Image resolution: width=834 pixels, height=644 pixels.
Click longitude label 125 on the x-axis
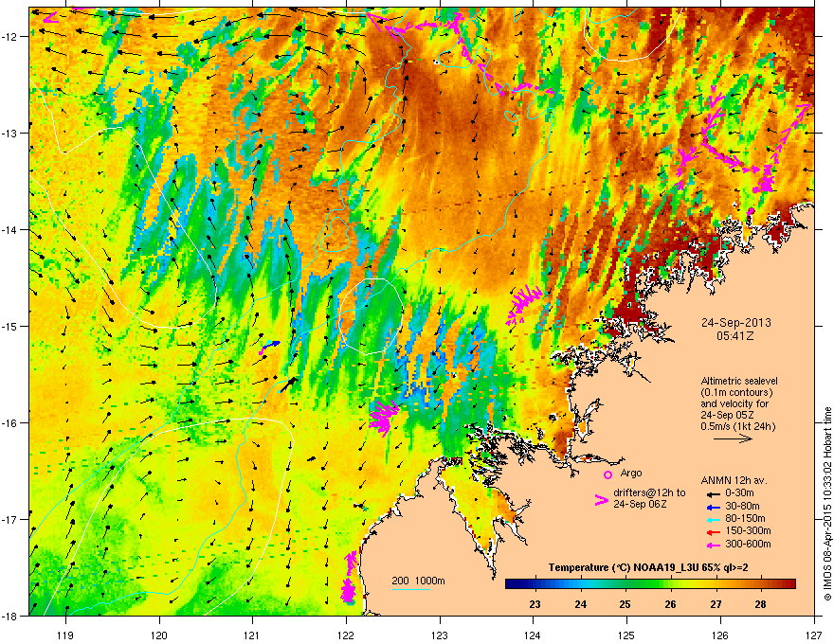point(626,635)
